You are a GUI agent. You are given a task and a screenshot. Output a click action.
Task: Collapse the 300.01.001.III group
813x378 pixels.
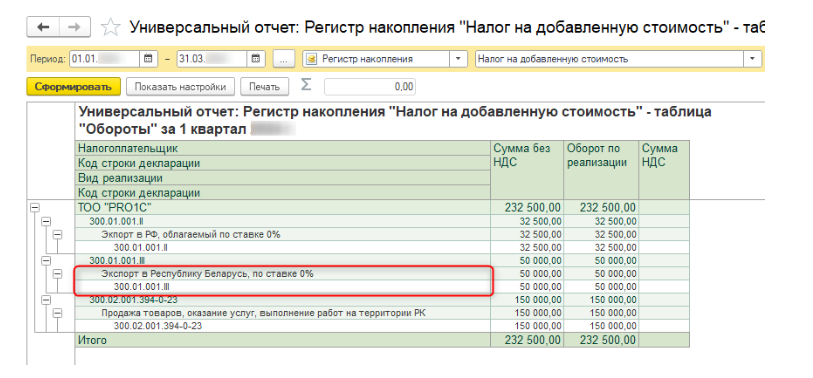(46, 260)
